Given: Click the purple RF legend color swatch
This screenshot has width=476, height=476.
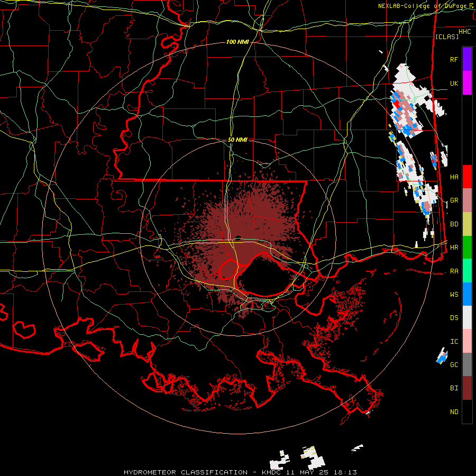Looking at the screenshot, I should (x=467, y=59).
